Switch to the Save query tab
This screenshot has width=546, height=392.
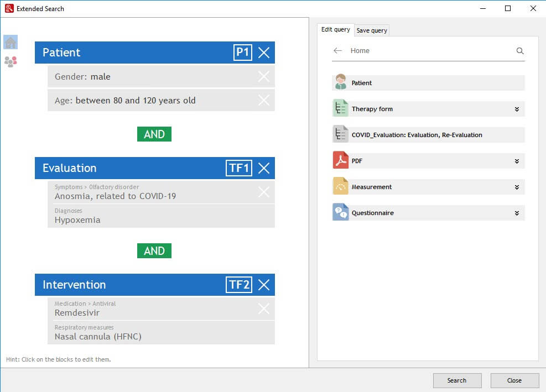coord(372,30)
